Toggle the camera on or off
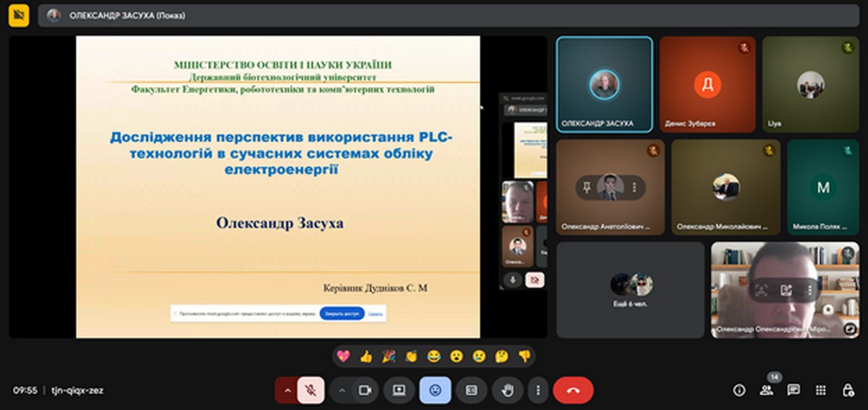 tap(364, 391)
